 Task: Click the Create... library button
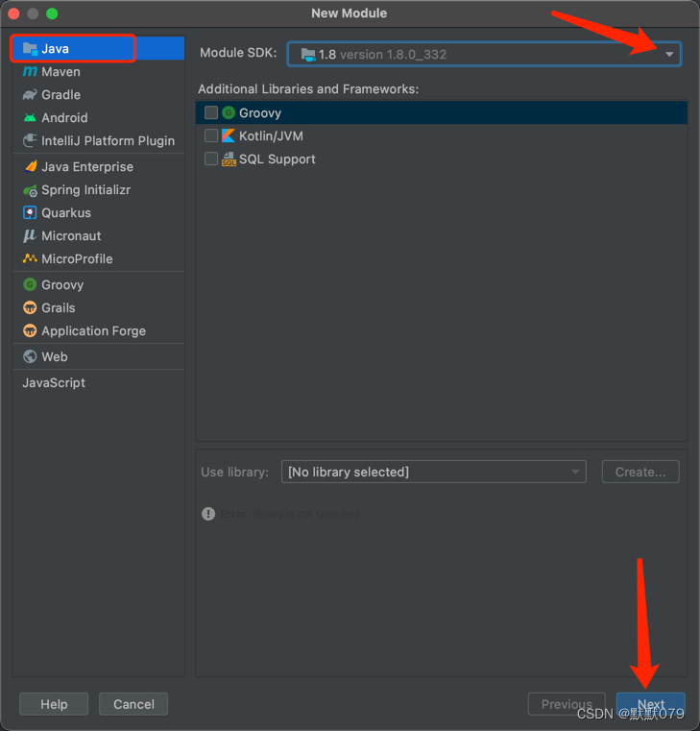coord(640,472)
